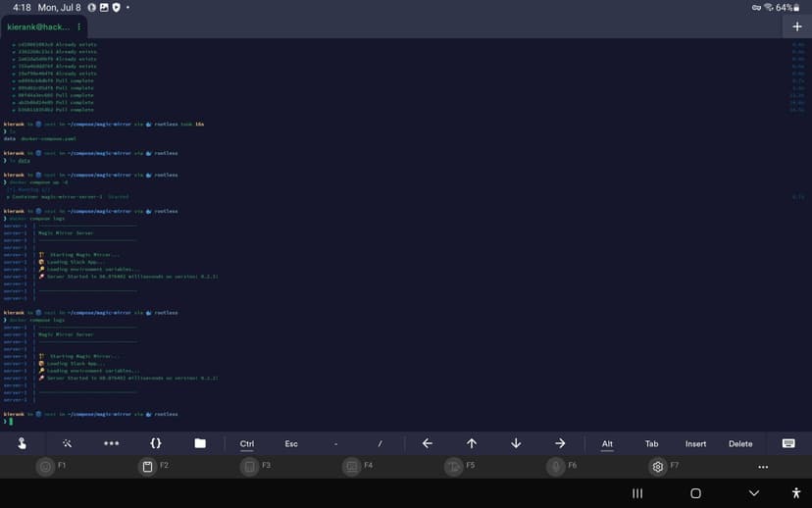Toggle the Ctrl modifier key

point(247,444)
